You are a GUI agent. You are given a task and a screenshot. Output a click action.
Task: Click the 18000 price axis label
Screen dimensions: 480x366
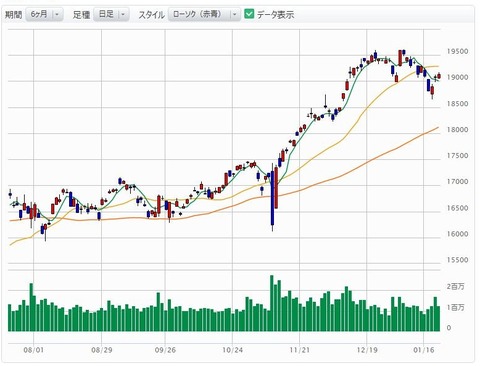(457, 130)
